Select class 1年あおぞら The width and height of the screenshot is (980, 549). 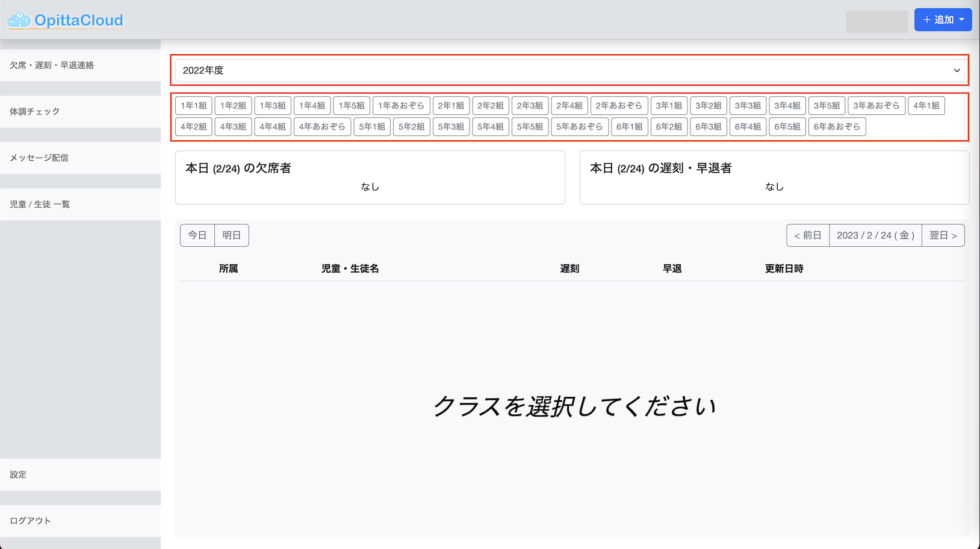point(402,105)
